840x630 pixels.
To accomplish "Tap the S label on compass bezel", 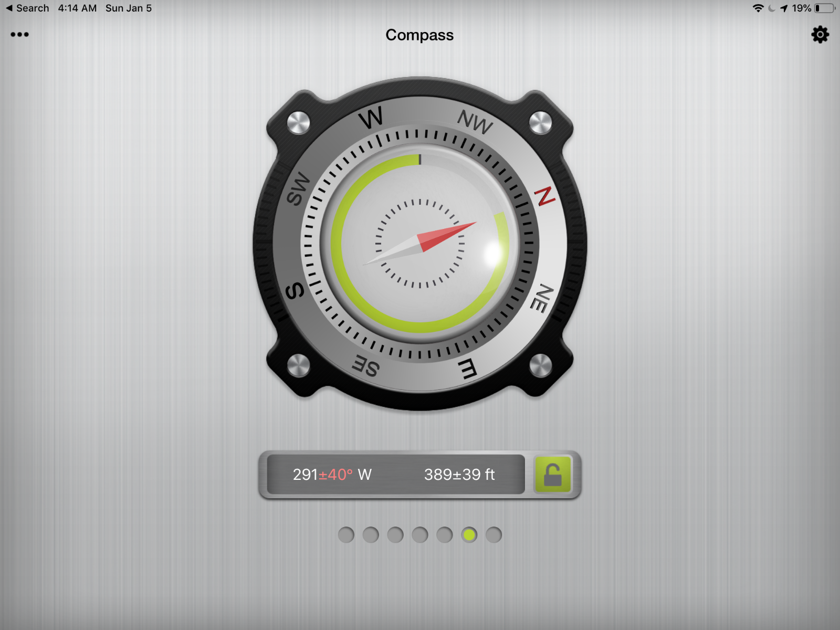I will [295, 290].
